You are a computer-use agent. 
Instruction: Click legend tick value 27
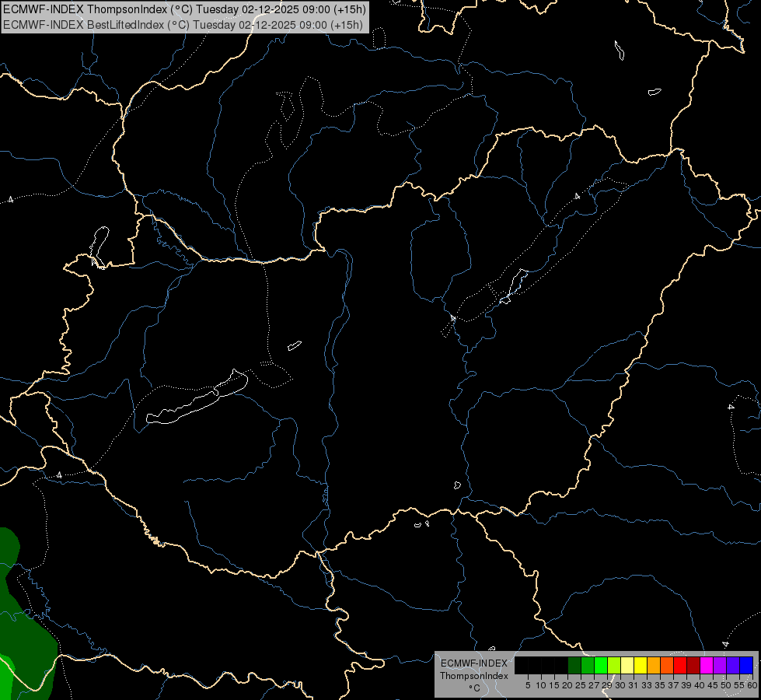coord(594,685)
